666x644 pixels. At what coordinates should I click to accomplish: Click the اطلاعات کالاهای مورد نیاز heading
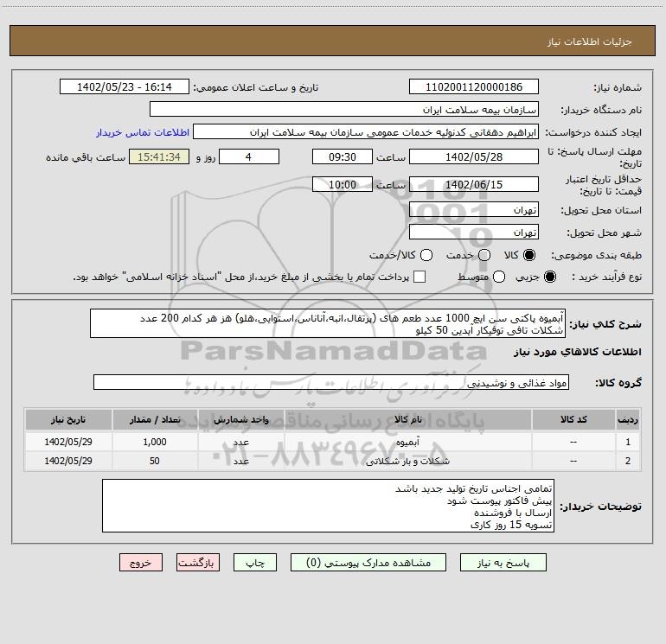(578, 352)
